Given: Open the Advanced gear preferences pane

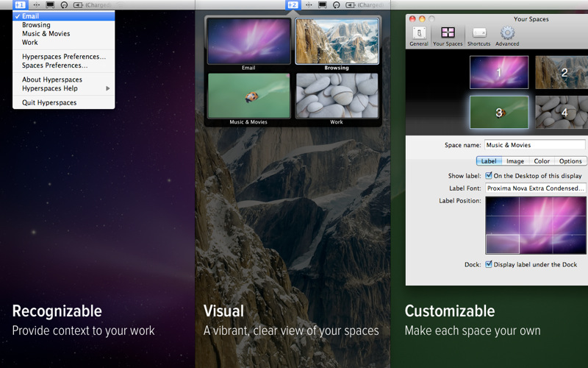Looking at the screenshot, I should 507,36.
